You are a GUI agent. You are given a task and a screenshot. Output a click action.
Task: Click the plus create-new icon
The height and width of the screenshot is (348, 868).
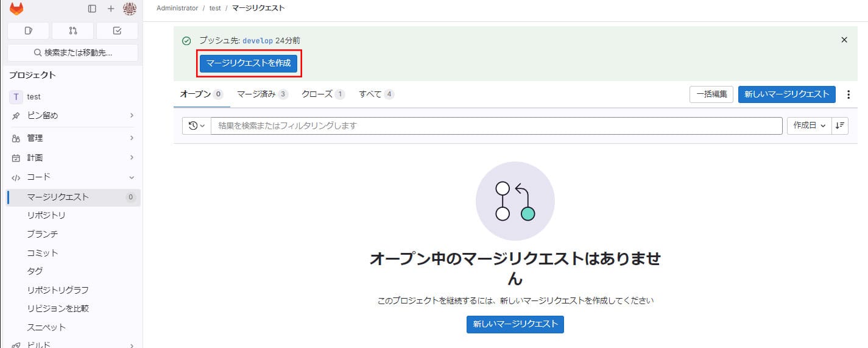(110, 9)
